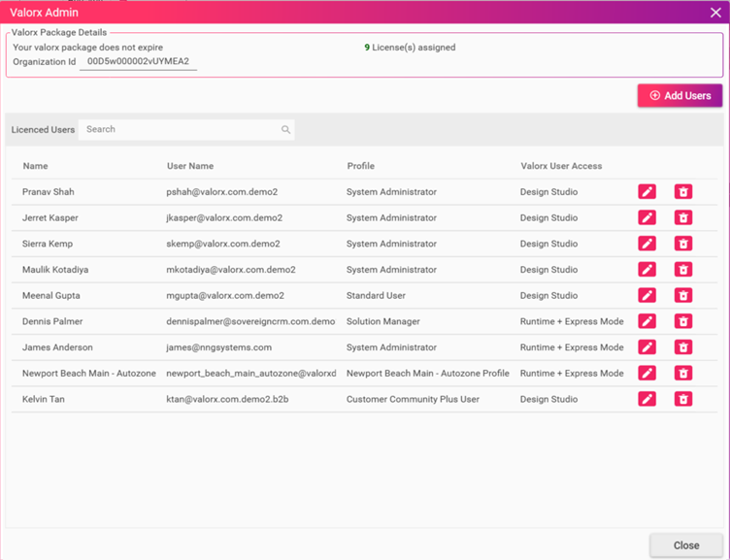Edit Newport Beach Main - Autozone access
This screenshot has width=730, height=560.
point(647,373)
